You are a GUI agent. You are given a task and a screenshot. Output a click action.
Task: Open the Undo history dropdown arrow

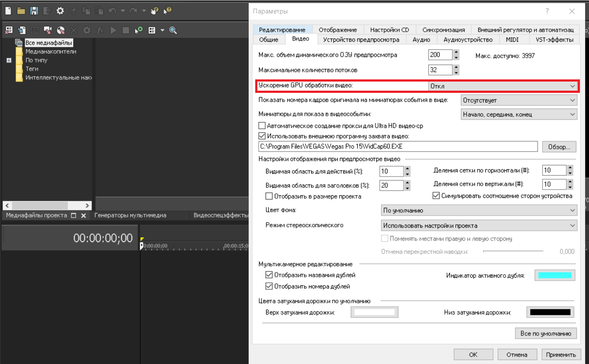tap(123, 10)
